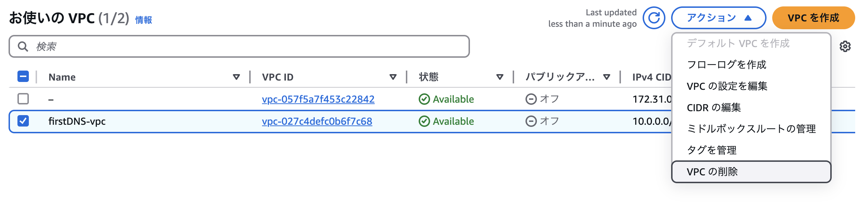The height and width of the screenshot is (206, 868).
Task: Click the オフ public access icon on firstDNS-vpc row
Action: tap(531, 121)
